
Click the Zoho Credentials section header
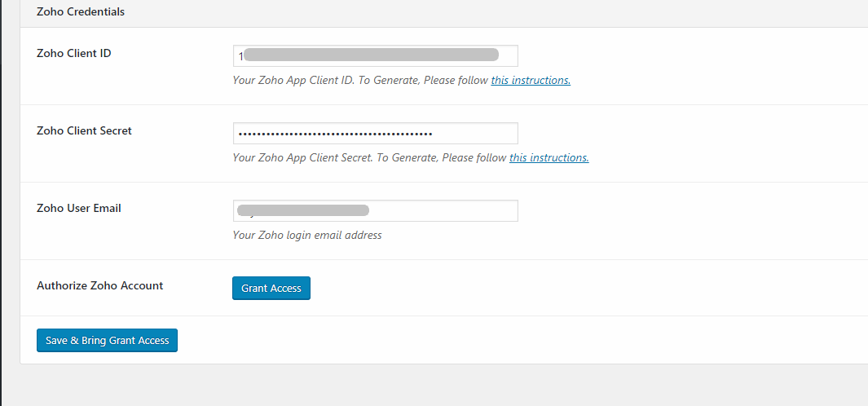81,12
